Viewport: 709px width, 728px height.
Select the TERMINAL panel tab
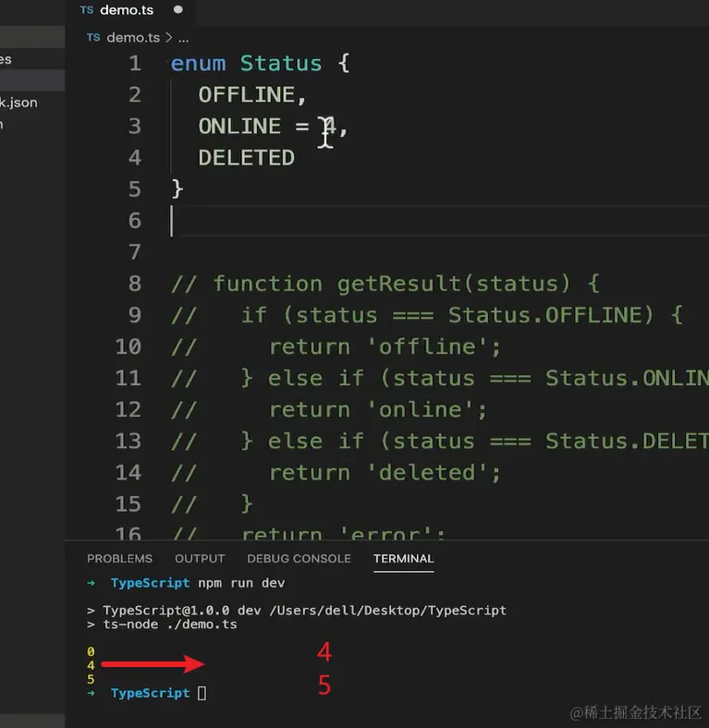[x=403, y=559]
